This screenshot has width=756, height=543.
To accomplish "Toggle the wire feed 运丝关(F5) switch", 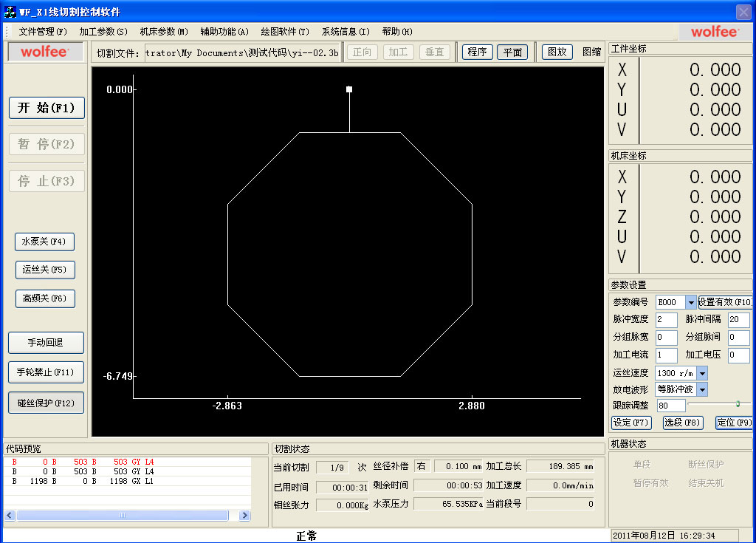I will 44,270.
